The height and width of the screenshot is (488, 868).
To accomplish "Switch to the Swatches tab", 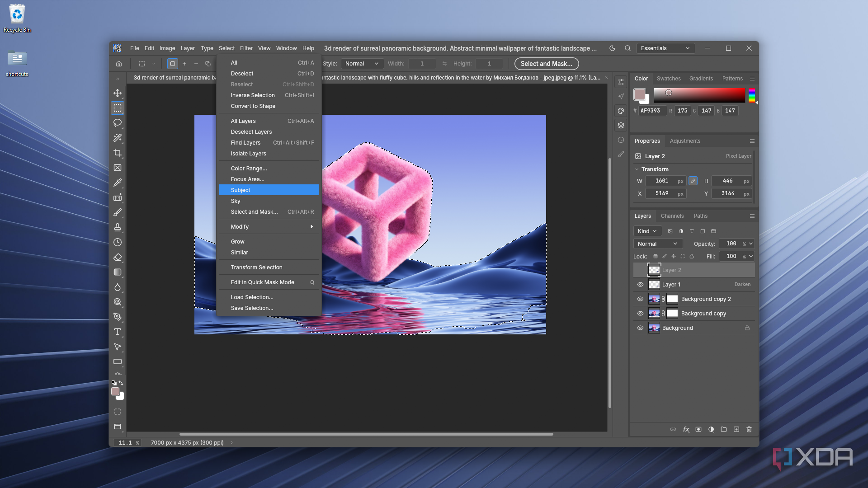I will (669, 79).
